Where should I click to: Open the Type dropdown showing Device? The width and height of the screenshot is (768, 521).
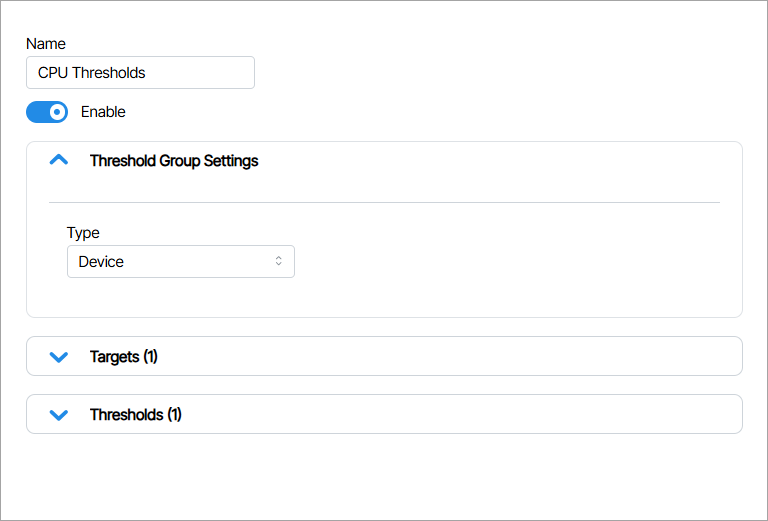180,261
